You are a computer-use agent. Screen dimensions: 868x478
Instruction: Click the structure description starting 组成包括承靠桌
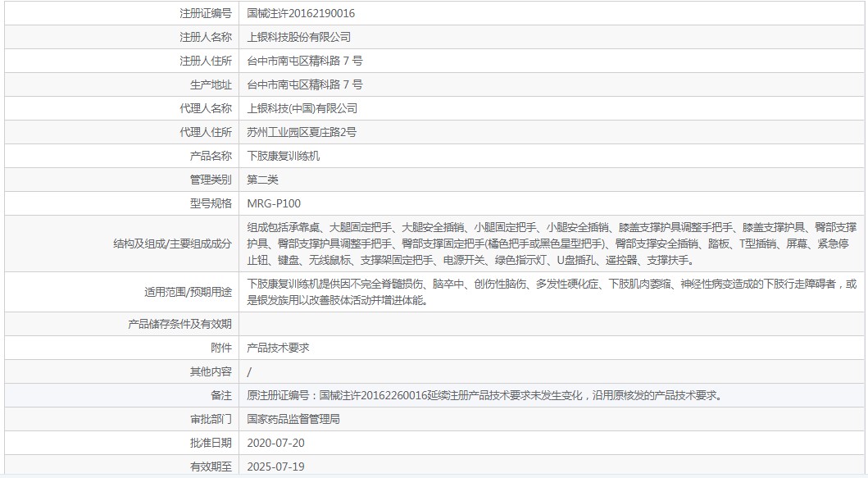coord(552,244)
